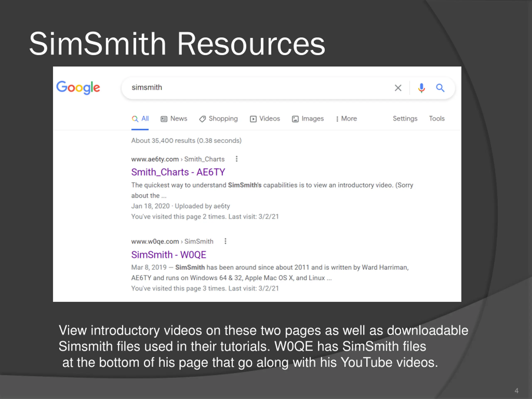Click the snippet mentioning Ward Harriman
The height and width of the screenshot is (399, 532).
click(270, 273)
